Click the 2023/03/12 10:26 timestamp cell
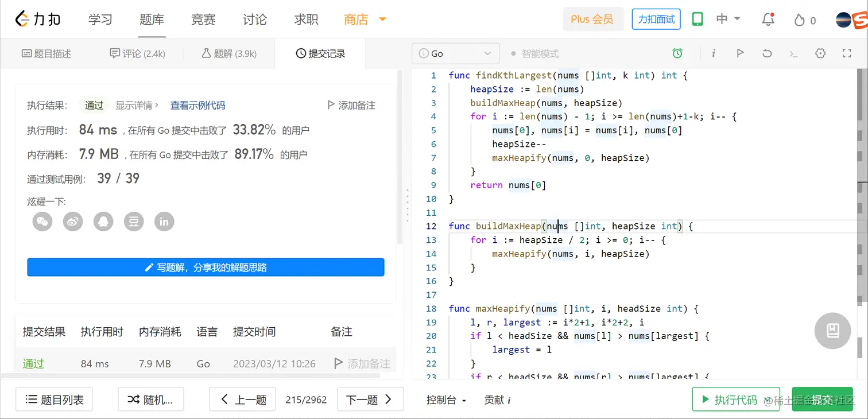Screen dimensions: 868x419 click(x=274, y=363)
